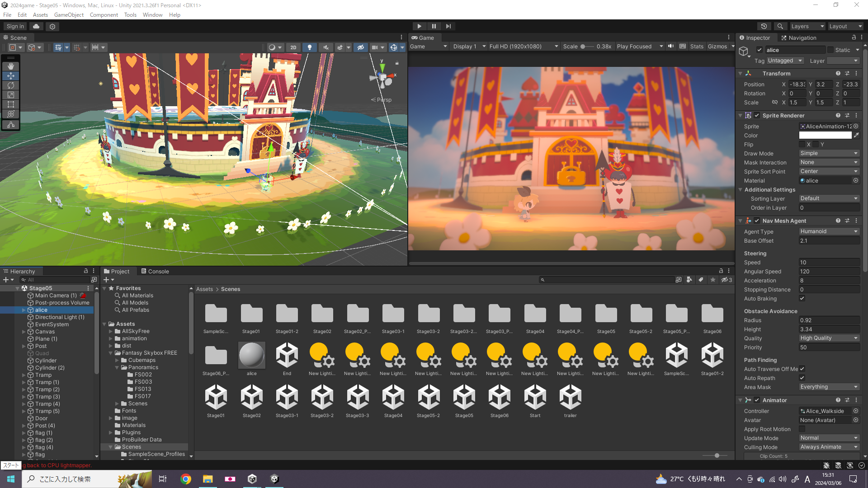
Task: Mute game audio speaker icon
Action: [671, 47]
